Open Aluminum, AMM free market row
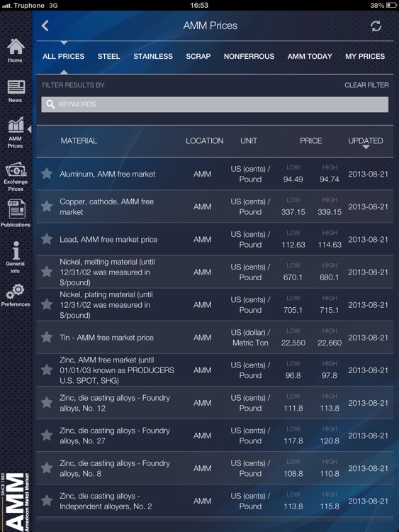 pos(215,174)
